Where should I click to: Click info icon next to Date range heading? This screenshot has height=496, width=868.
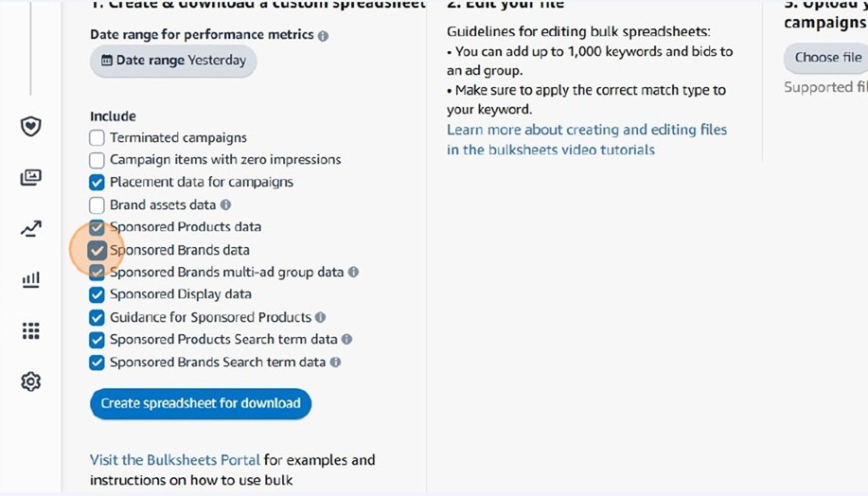[324, 35]
